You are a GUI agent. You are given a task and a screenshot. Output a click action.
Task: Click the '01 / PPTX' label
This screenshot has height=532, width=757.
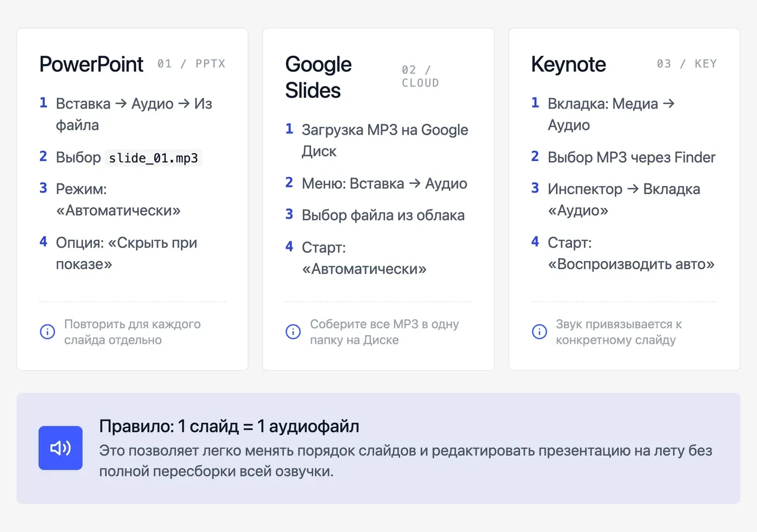click(x=191, y=64)
